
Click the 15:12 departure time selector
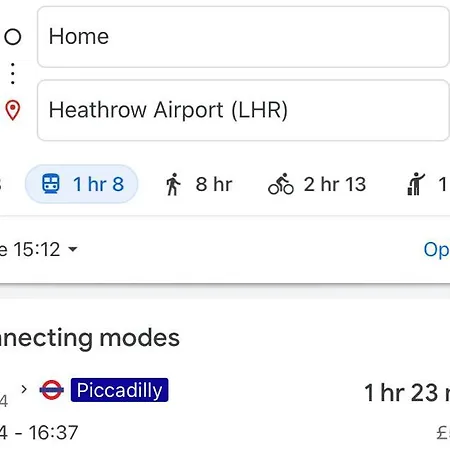coord(39,249)
